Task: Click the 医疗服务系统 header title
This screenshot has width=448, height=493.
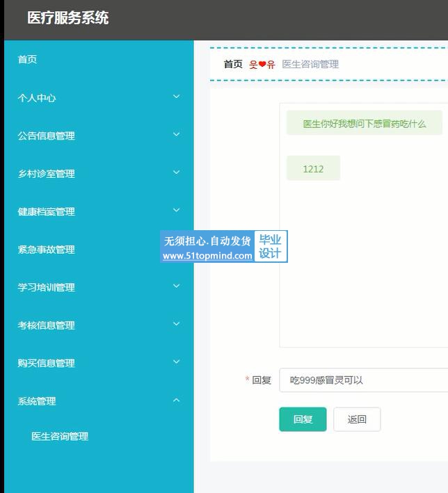Action: [68, 17]
